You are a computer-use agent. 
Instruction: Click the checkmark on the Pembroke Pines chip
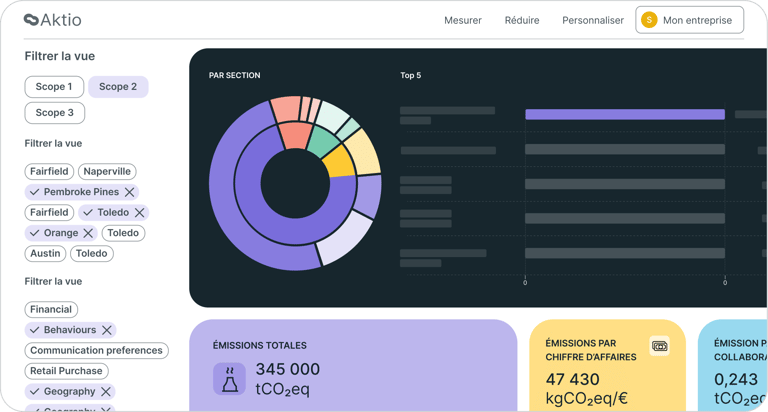34,192
